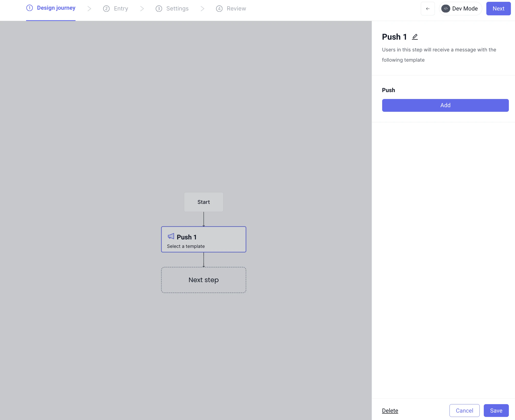Go to the Settings step tab

177,9
